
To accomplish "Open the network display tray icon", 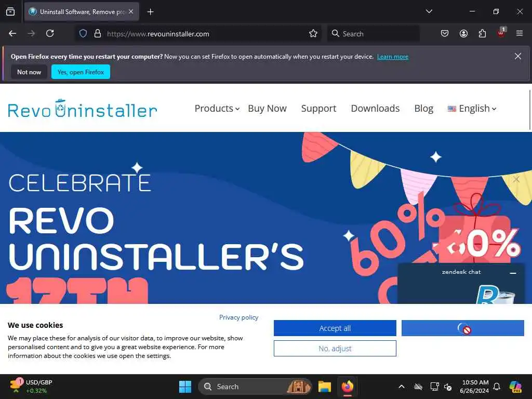I will [434, 387].
